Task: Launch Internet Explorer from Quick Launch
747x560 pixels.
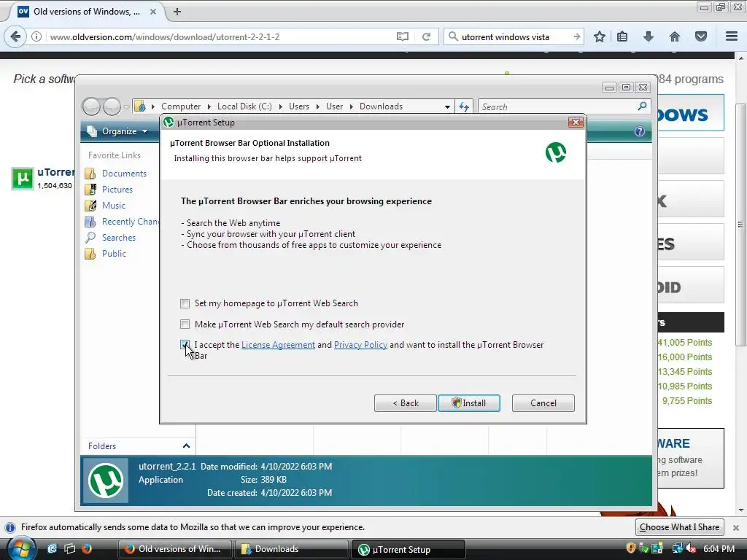Action: pos(52,548)
